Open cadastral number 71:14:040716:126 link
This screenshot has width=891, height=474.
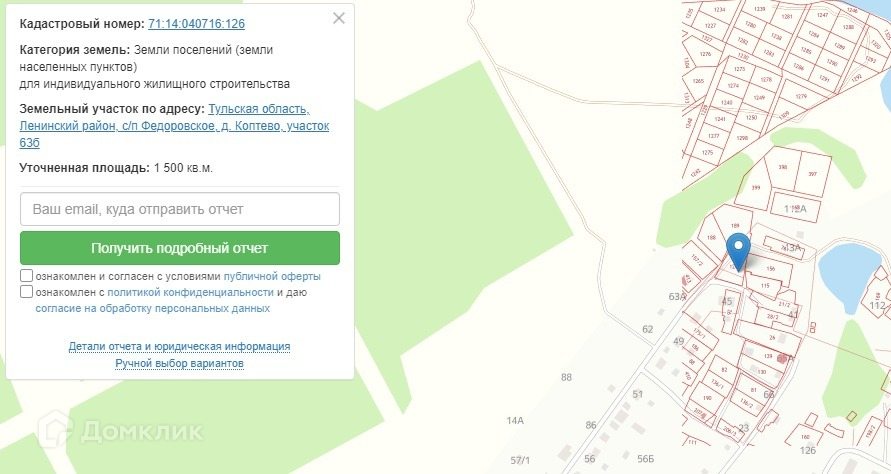coord(196,23)
